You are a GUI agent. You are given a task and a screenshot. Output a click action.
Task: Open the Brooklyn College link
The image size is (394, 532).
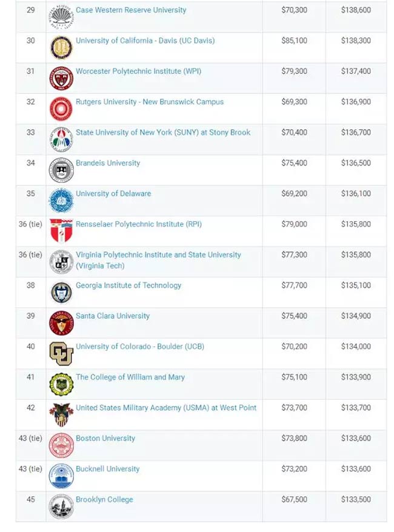pyautogui.click(x=104, y=499)
